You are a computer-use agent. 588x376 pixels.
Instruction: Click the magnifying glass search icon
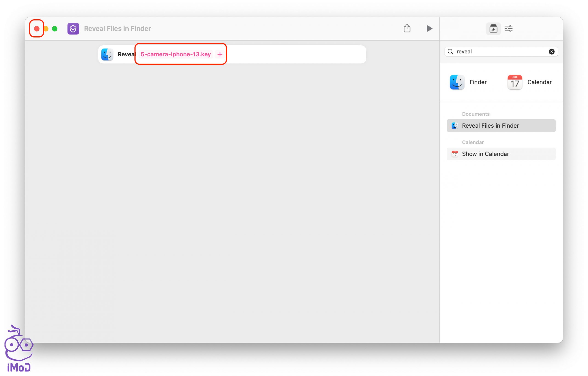(450, 52)
